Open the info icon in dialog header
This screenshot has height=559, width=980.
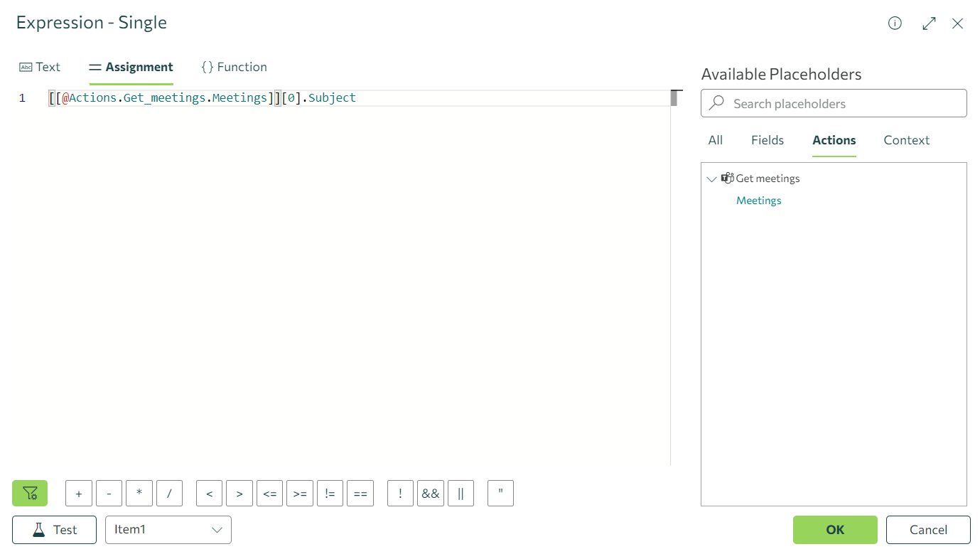(895, 23)
